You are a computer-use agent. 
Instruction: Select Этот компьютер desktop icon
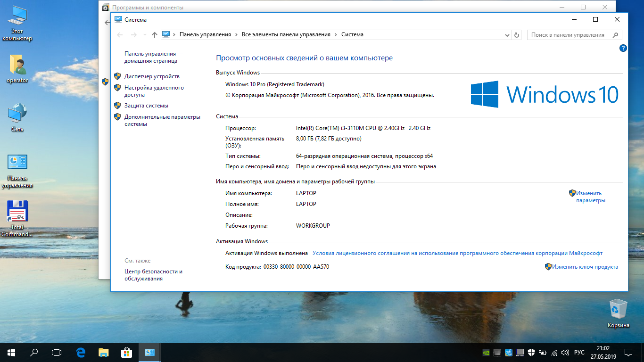click(17, 24)
